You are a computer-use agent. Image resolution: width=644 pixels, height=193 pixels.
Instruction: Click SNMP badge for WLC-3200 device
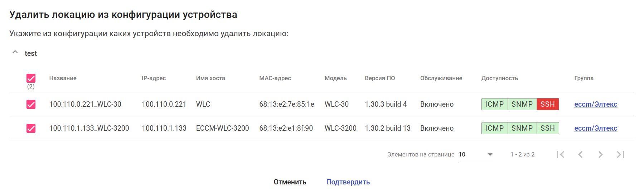tap(522, 128)
